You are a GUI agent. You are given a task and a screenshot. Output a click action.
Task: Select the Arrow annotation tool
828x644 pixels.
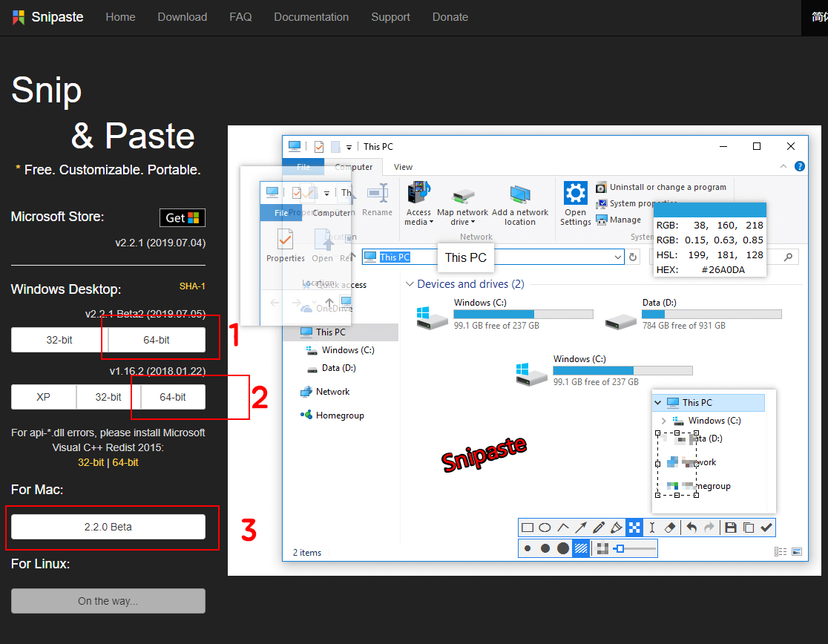click(581, 528)
